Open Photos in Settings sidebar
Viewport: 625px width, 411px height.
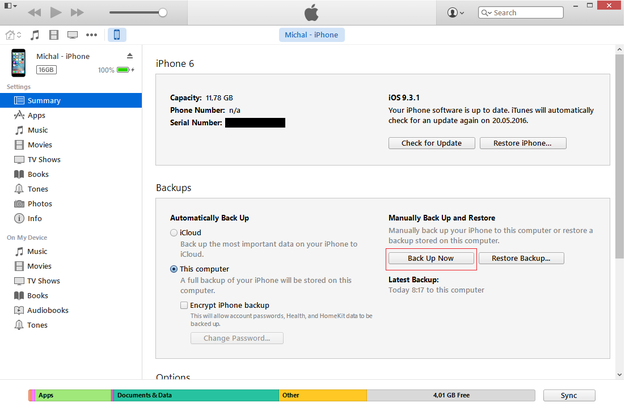pos(71,204)
